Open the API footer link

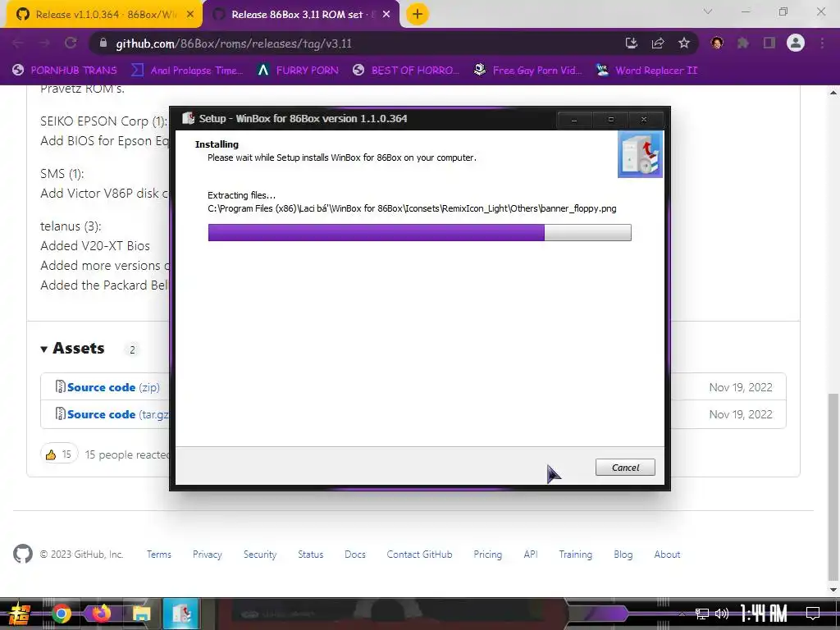tap(531, 555)
